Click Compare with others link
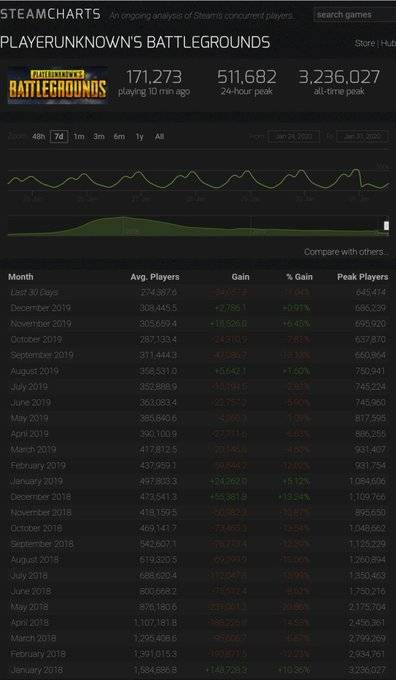The height and width of the screenshot is (680, 396). pos(346,252)
